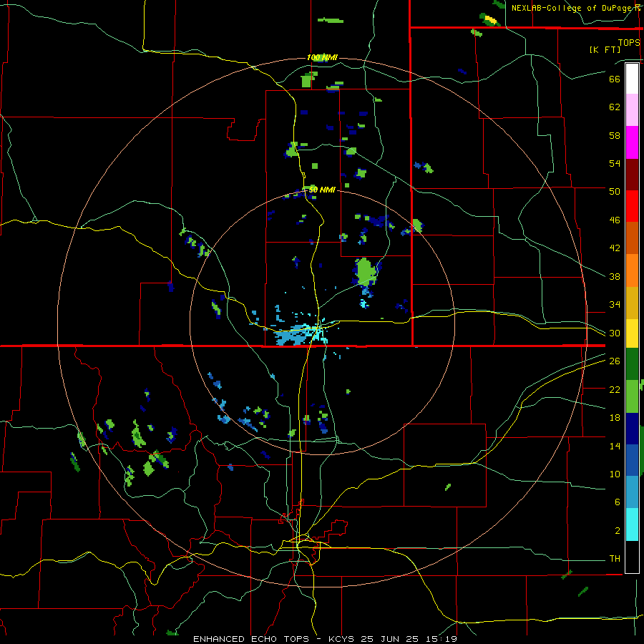Click the '2' scale value label
Viewport: 644px width, 644px height.
(x=618, y=531)
